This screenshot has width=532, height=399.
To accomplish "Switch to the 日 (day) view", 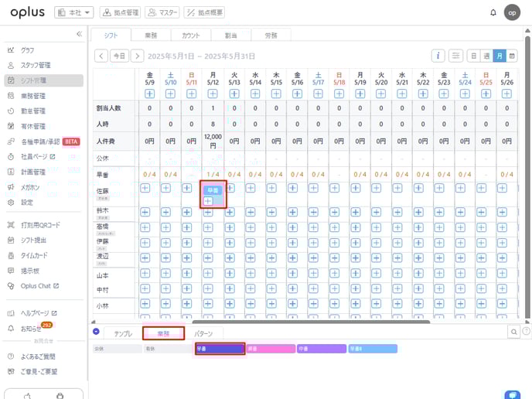I will [x=473, y=56].
